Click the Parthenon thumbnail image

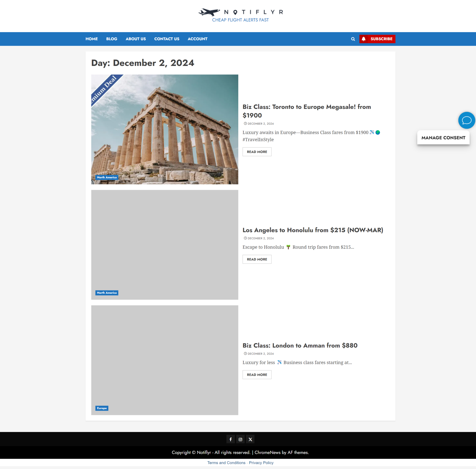(165, 129)
